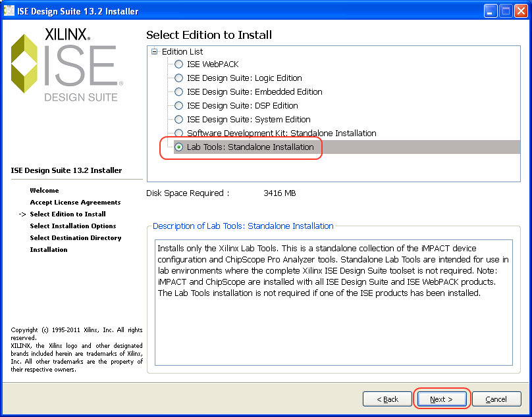Choose ISE Design Suite: Logic Edition radio
The width and height of the screenshot is (532, 417).
[178, 78]
